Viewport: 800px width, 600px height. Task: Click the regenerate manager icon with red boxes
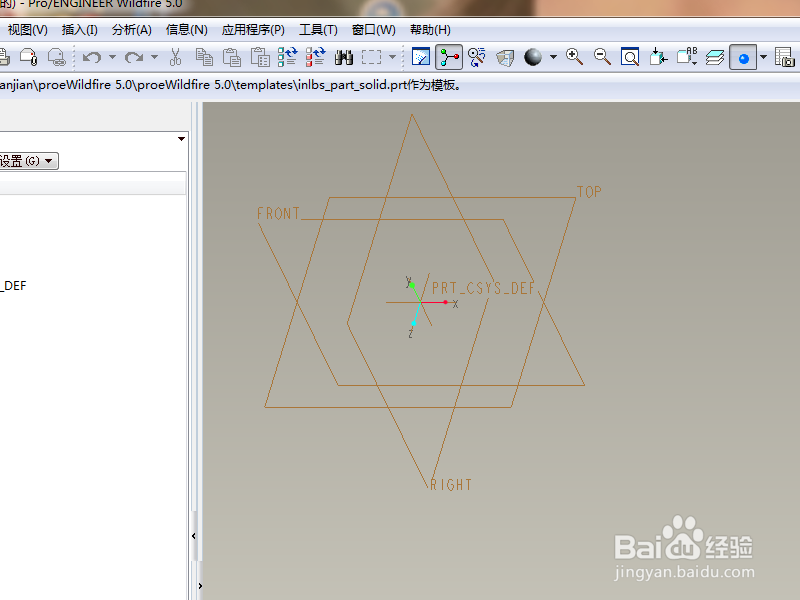[315, 57]
